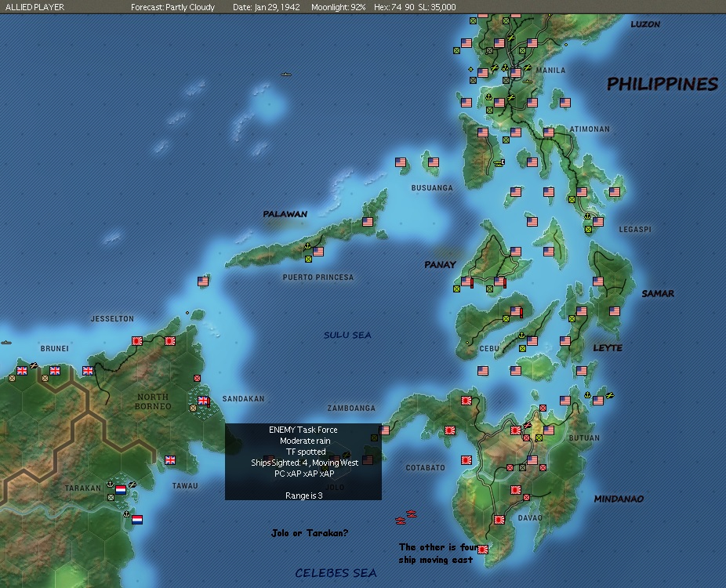Select the Dutch flag beside Tarakan label

(x=121, y=490)
